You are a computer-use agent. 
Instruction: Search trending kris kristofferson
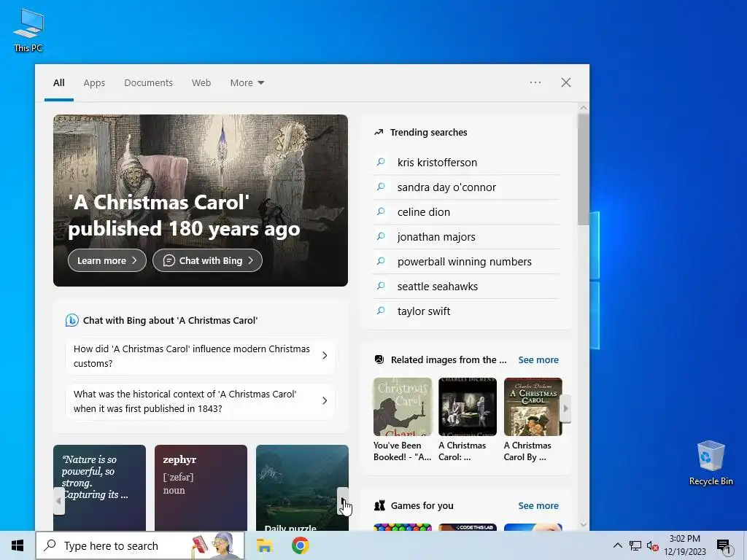[x=467, y=163]
